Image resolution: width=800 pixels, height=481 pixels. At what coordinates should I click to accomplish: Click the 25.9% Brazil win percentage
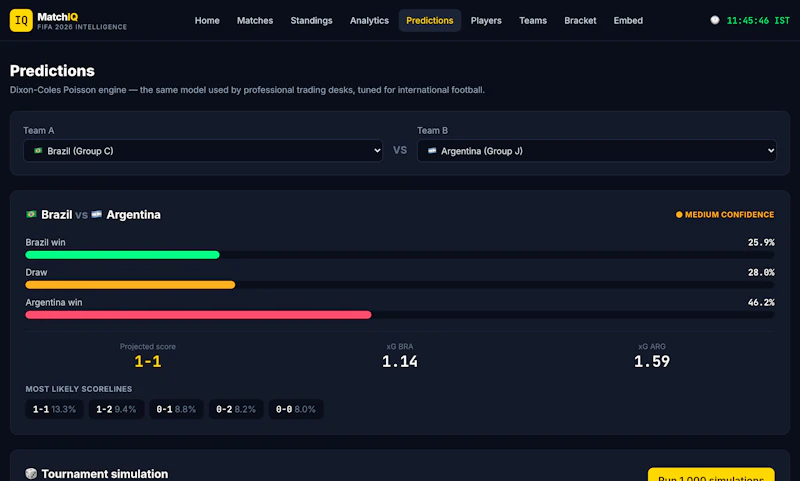click(x=761, y=242)
